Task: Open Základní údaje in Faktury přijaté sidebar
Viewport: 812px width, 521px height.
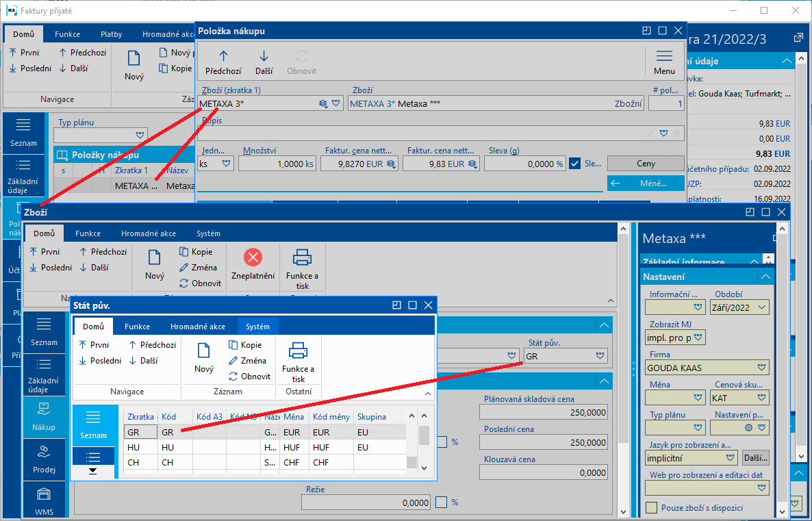Action: [x=23, y=176]
